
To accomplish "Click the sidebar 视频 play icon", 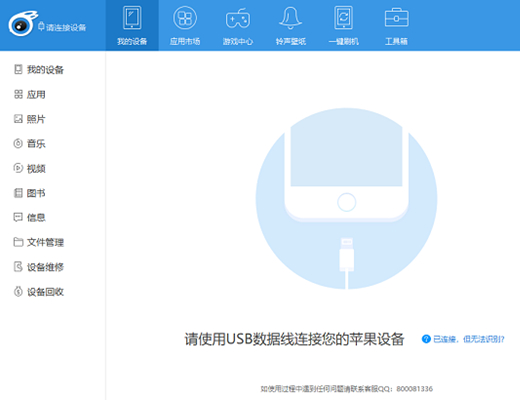I will [18, 168].
